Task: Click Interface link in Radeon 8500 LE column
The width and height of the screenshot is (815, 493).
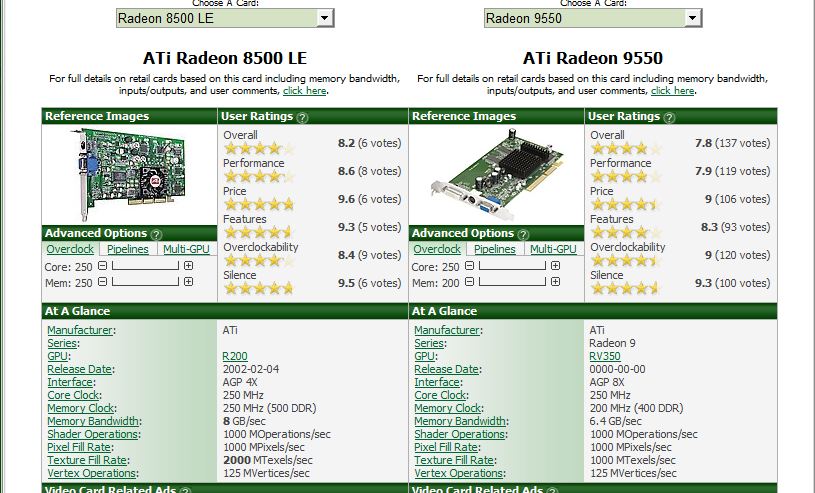Action: click(x=70, y=382)
